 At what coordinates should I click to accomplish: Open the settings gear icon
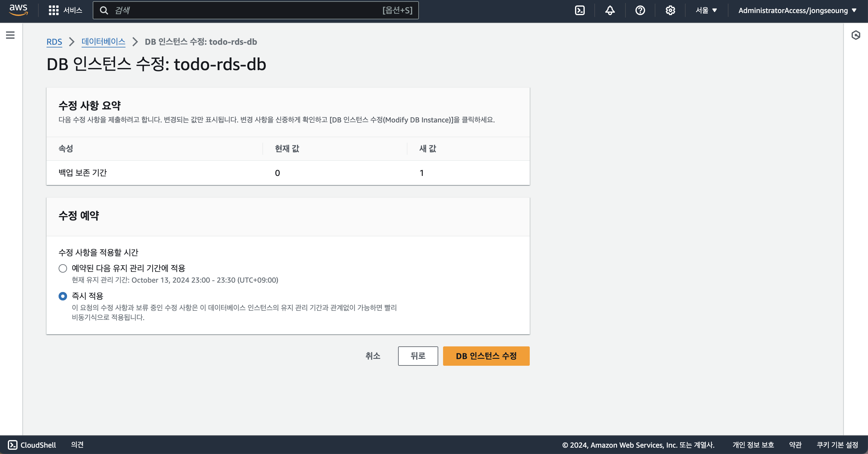coord(670,10)
